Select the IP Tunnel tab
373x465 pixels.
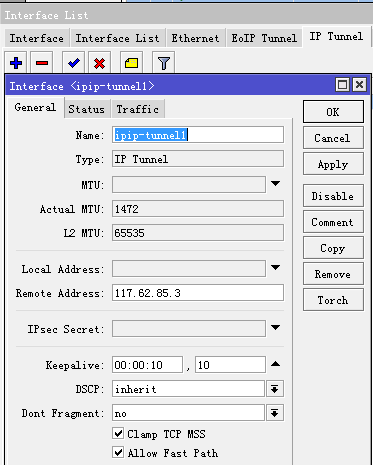(x=336, y=37)
